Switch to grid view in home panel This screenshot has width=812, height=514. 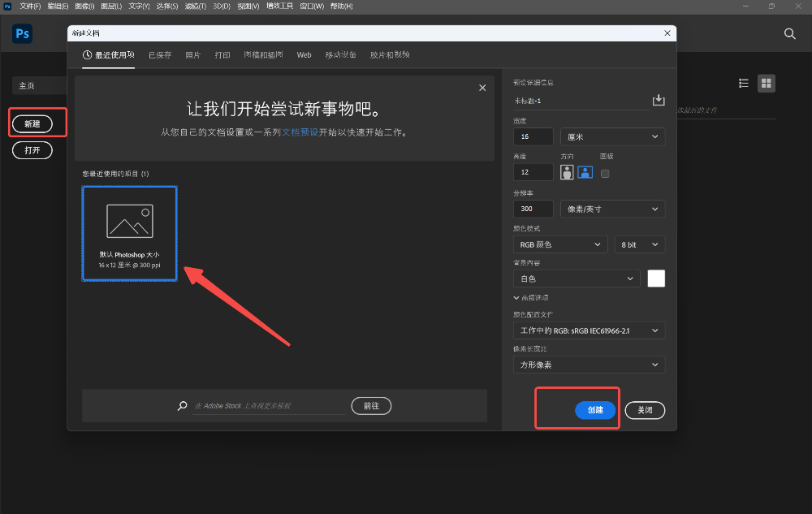click(x=767, y=83)
